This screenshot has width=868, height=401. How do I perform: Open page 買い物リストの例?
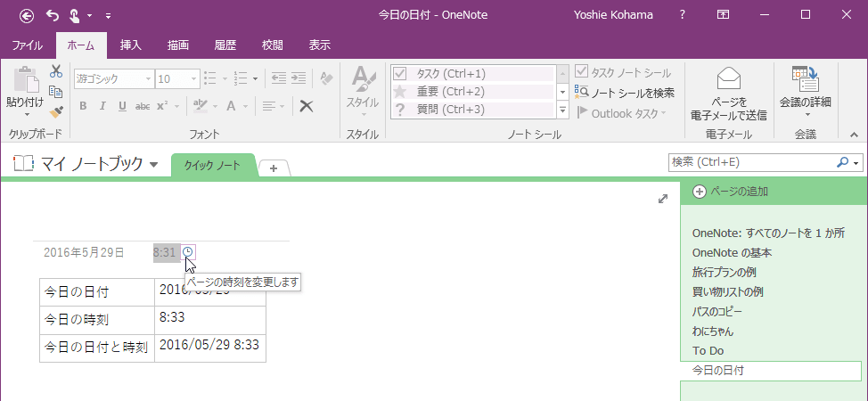point(728,292)
